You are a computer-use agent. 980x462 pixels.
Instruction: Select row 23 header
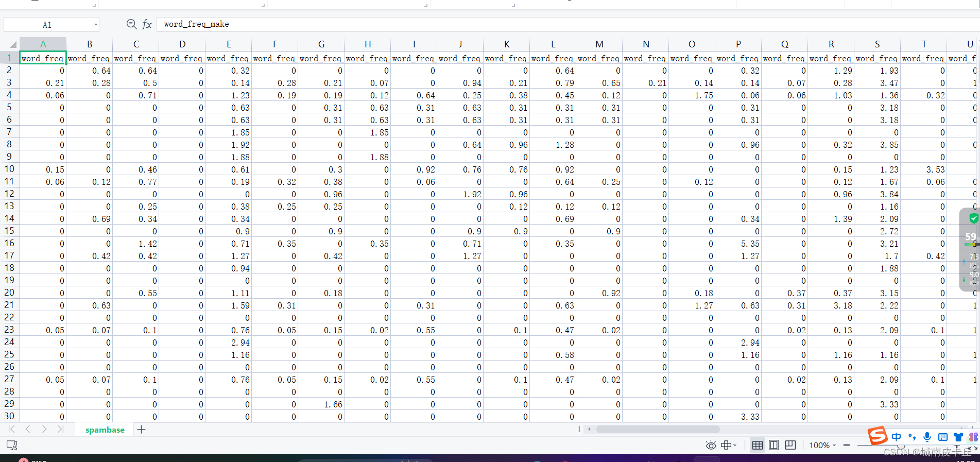tap(9, 330)
